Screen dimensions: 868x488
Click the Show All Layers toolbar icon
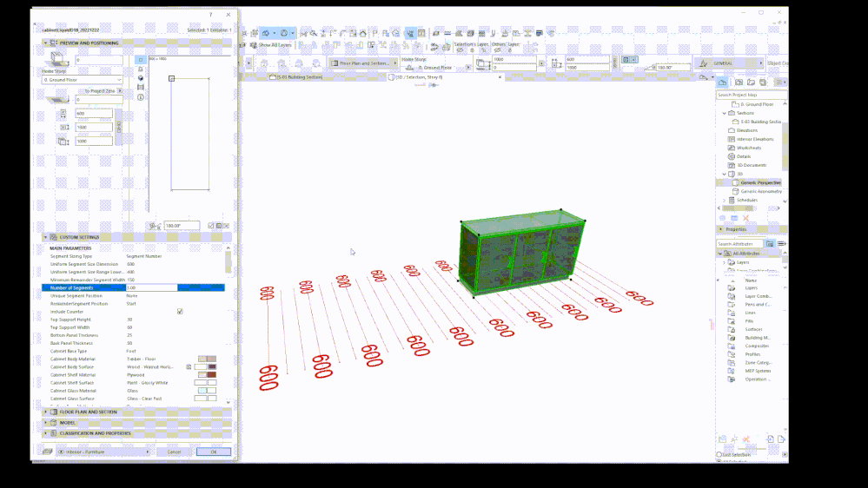254,45
